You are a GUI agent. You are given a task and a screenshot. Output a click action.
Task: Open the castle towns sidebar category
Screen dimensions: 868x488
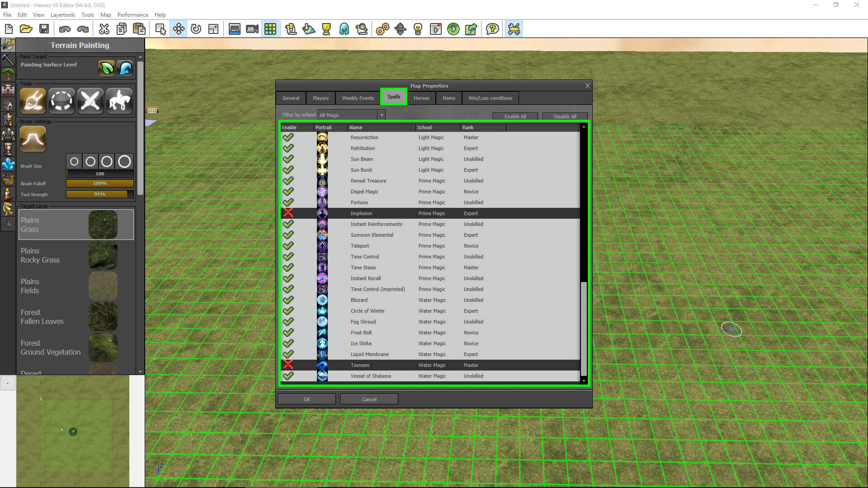tap(8, 89)
